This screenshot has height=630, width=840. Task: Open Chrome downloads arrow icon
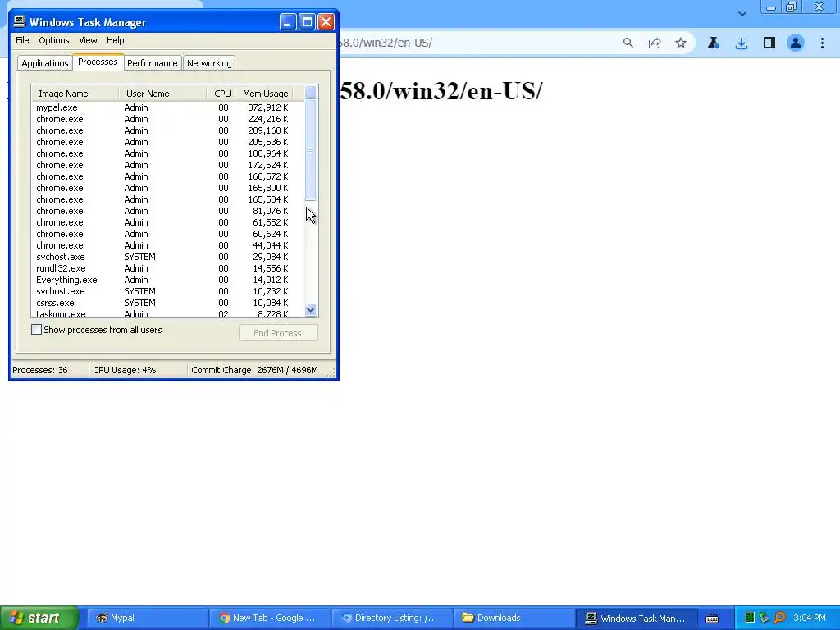[741, 43]
